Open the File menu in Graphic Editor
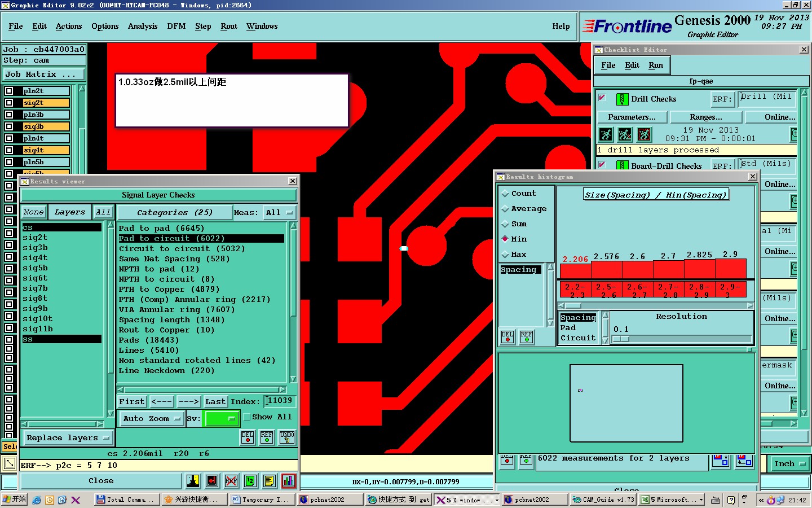 pos(16,27)
